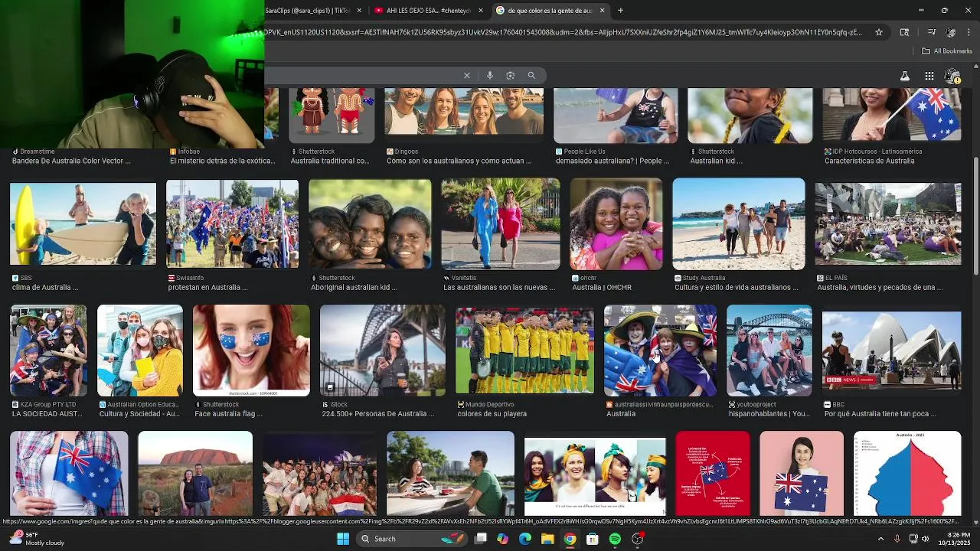
Task: Open the weather widget 56°F Mostly cloudy
Action: [x=37, y=539]
